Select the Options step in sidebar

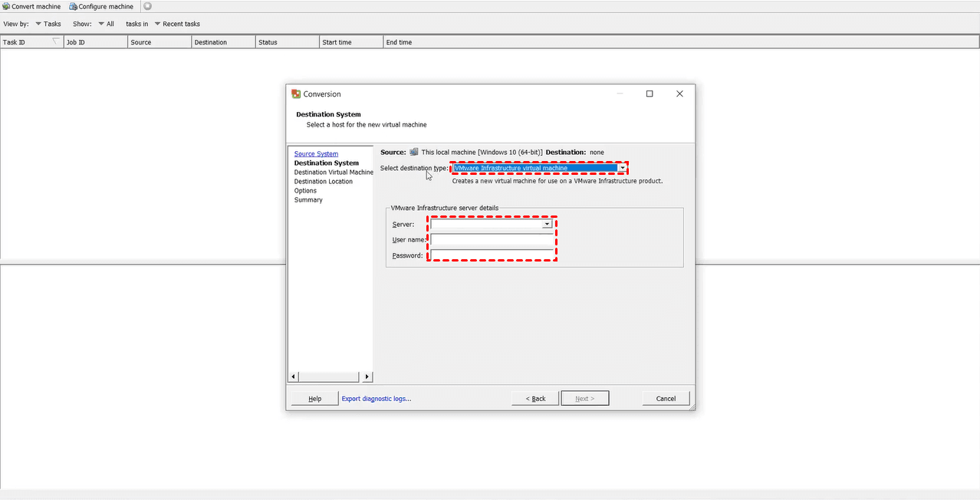[305, 190]
